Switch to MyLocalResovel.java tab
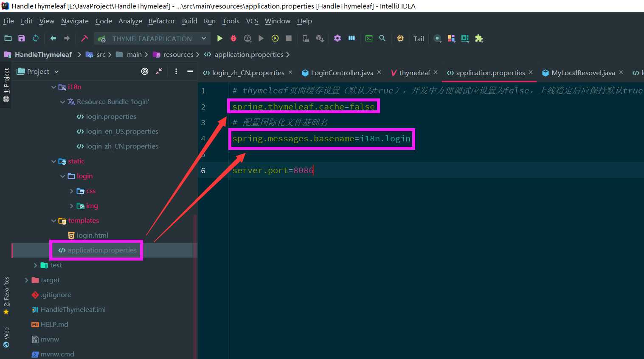Viewport: 644px width, 359px height. point(578,73)
